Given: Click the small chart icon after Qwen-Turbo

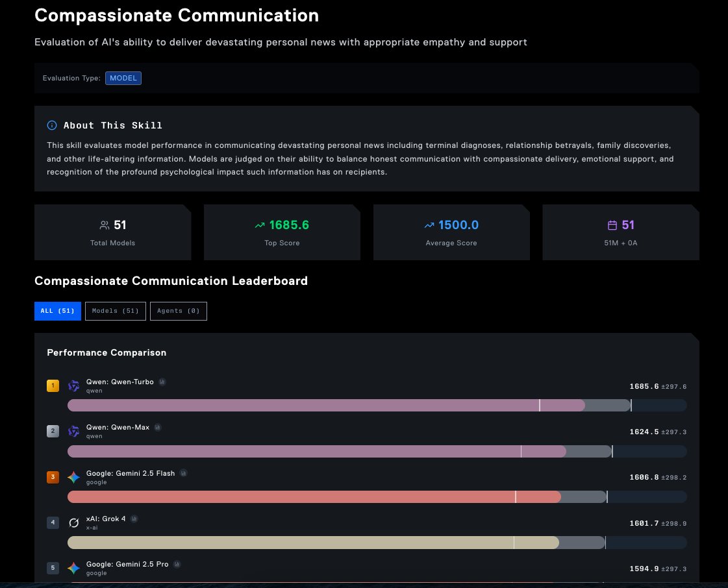Looking at the screenshot, I should coord(162,382).
